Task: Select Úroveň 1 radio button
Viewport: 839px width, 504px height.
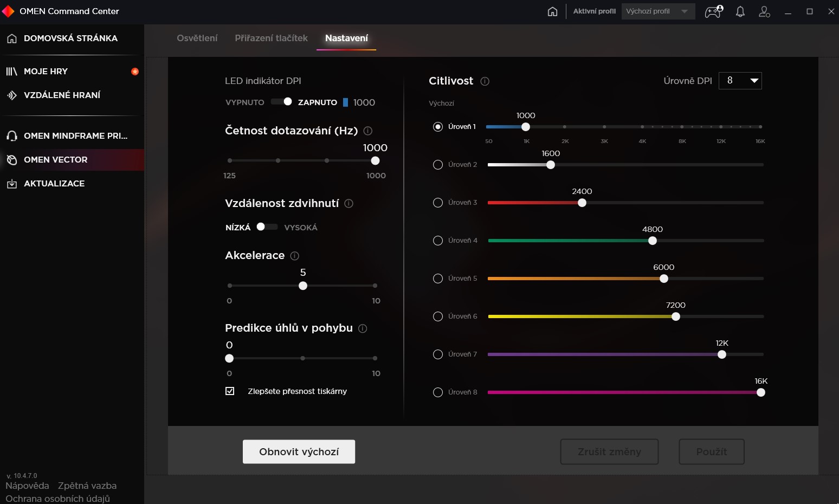Action: (x=438, y=127)
